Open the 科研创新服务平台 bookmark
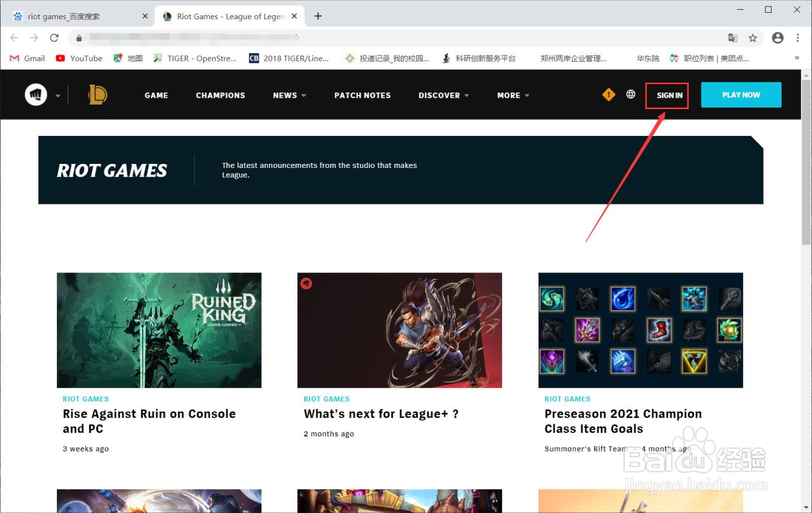The width and height of the screenshot is (812, 513). (x=479, y=58)
